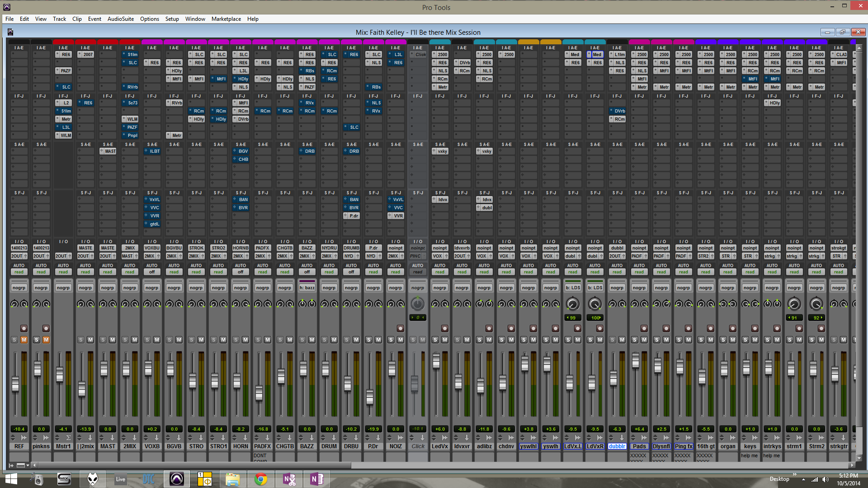
Task: Click the strm1 pan knob
Action: click(x=794, y=304)
